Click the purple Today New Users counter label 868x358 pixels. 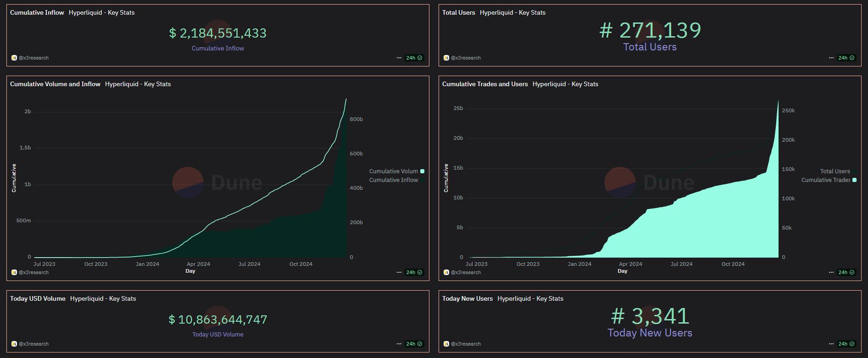click(650, 333)
